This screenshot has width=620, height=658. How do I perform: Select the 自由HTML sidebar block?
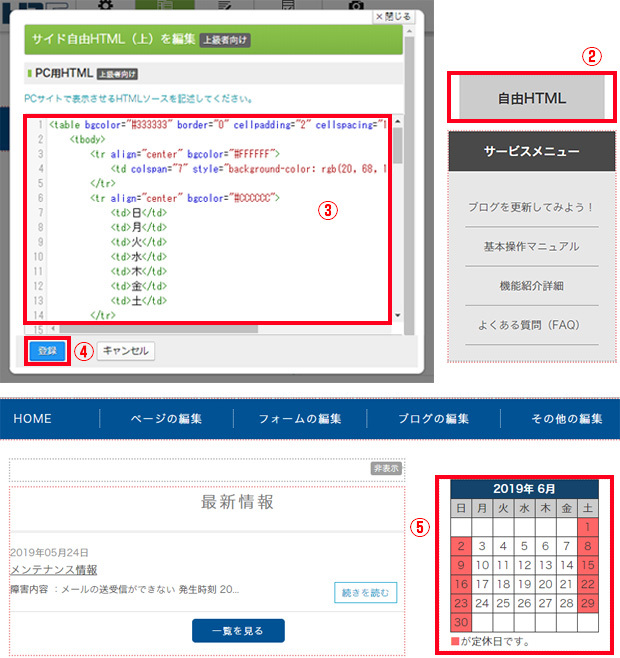(x=532, y=98)
